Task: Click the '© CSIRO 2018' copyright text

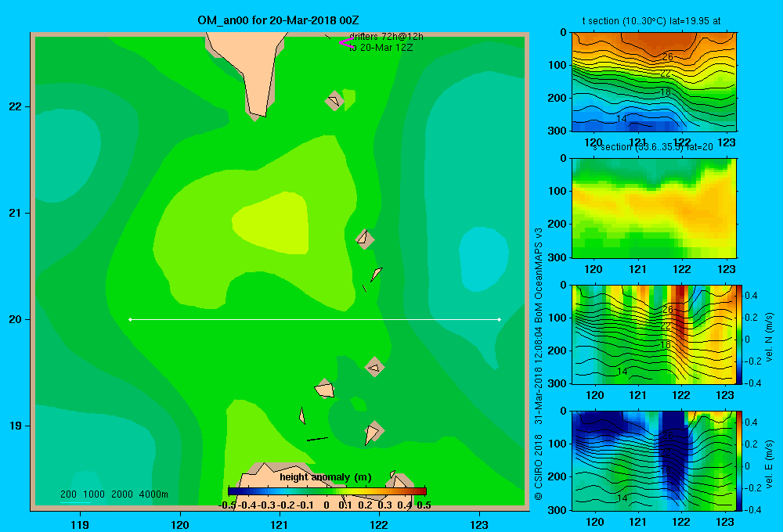Action: (x=539, y=467)
